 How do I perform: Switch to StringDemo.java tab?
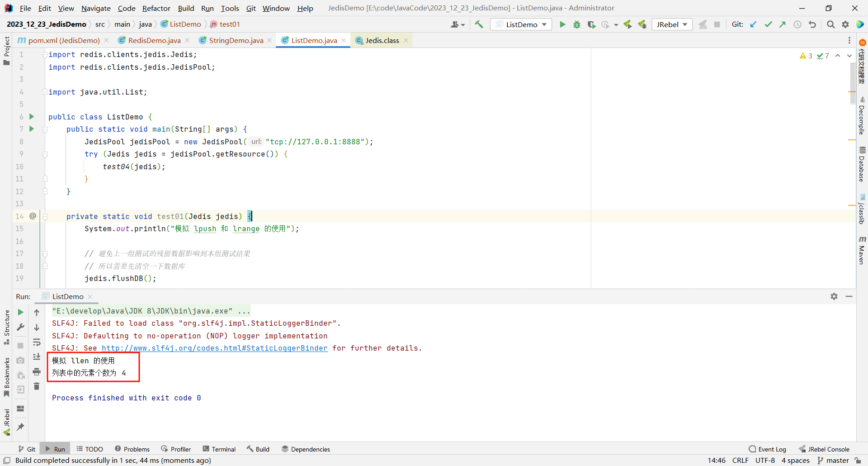click(x=236, y=40)
